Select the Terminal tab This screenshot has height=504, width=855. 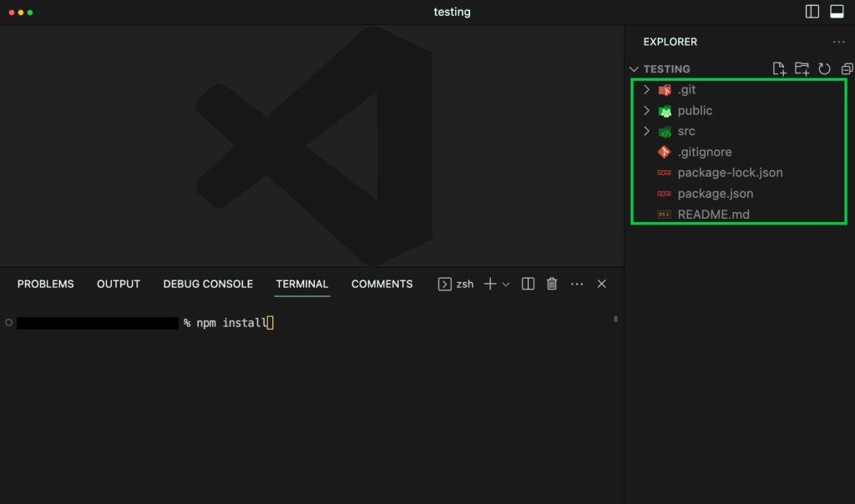pyautogui.click(x=302, y=284)
